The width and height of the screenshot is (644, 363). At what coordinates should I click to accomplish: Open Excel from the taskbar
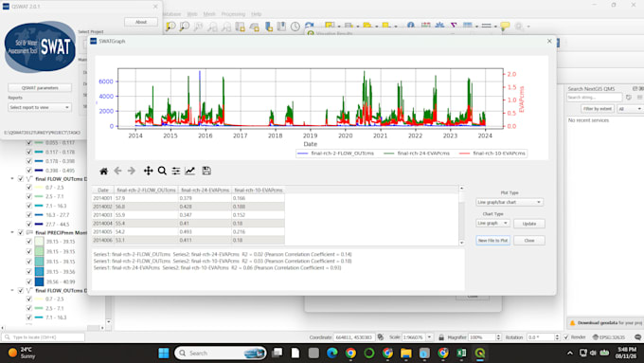click(461, 353)
